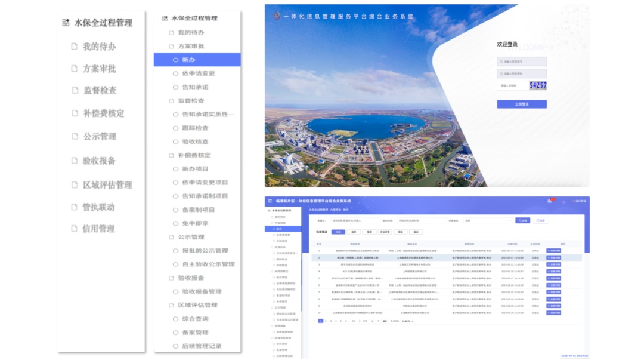Click the hamburger menu icon in the system header

tap(270, 201)
